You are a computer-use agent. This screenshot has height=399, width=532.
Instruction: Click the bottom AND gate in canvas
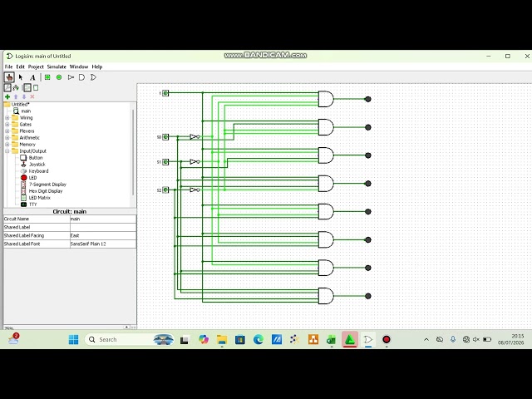click(x=326, y=296)
